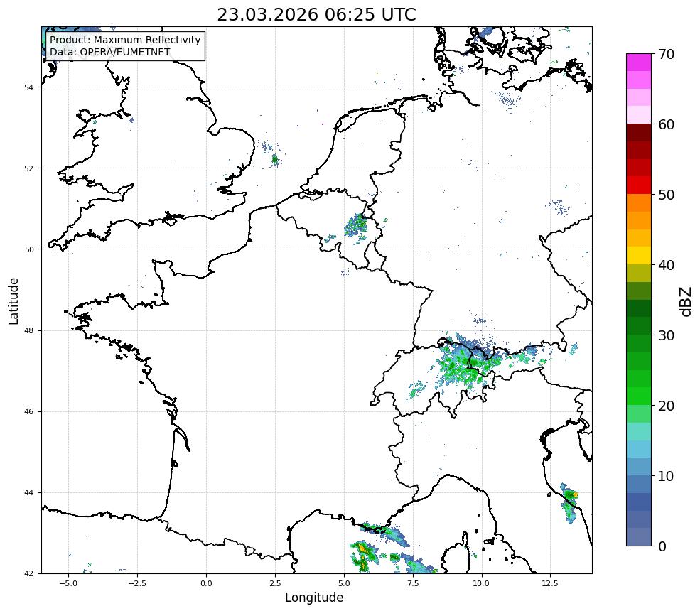Click the colorbar tick label 30
Viewport: 700px width, 611px height.
[666, 335]
